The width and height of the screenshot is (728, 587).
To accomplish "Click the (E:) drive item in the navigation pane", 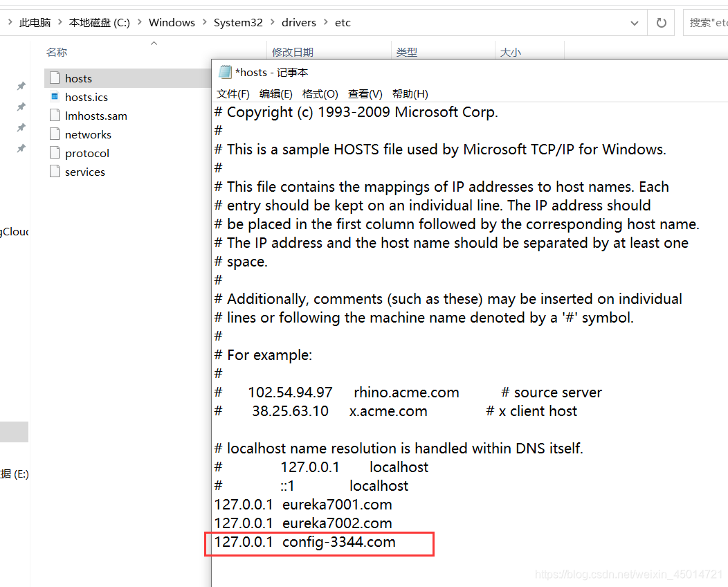I will pos(15,473).
